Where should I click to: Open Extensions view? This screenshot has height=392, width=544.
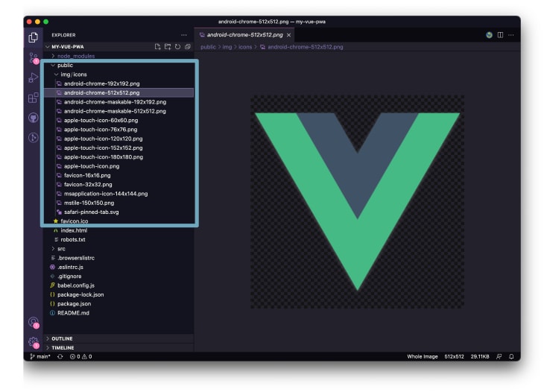click(34, 98)
